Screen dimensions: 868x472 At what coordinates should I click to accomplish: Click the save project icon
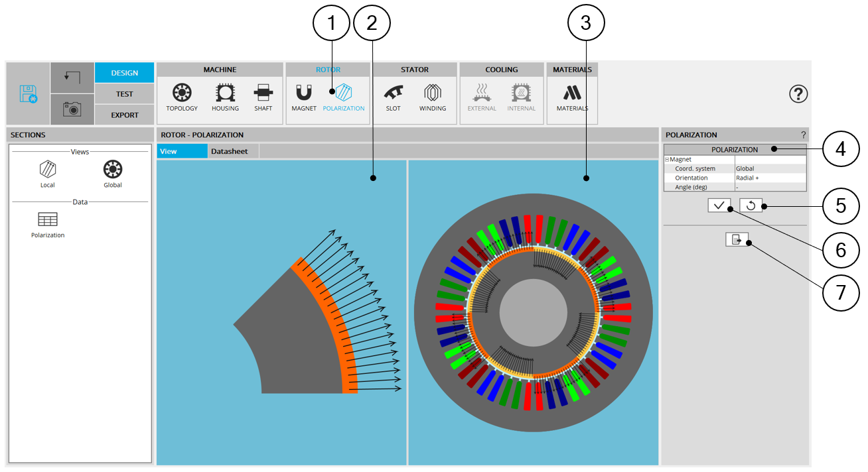coord(28,94)
